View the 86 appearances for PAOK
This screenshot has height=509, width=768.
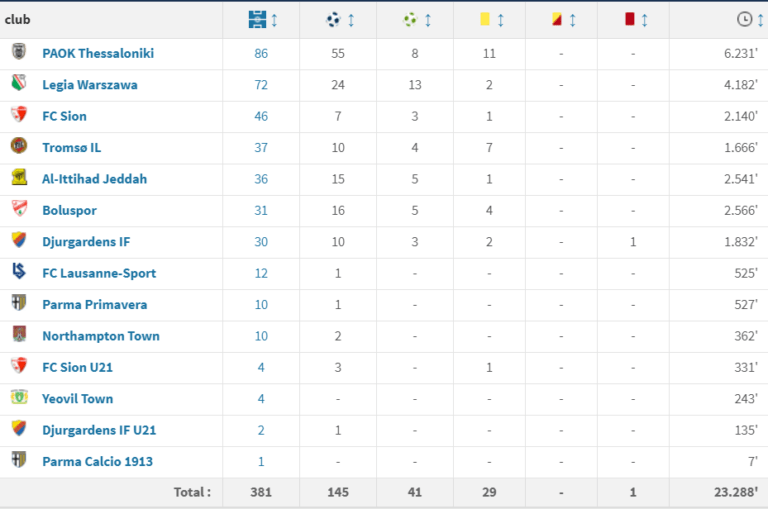(261, 54)
